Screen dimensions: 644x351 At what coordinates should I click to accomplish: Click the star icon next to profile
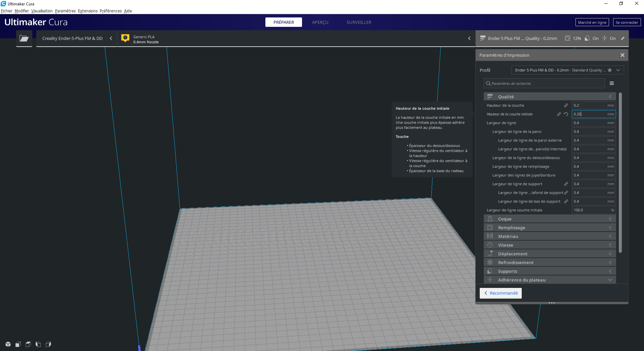610,70
